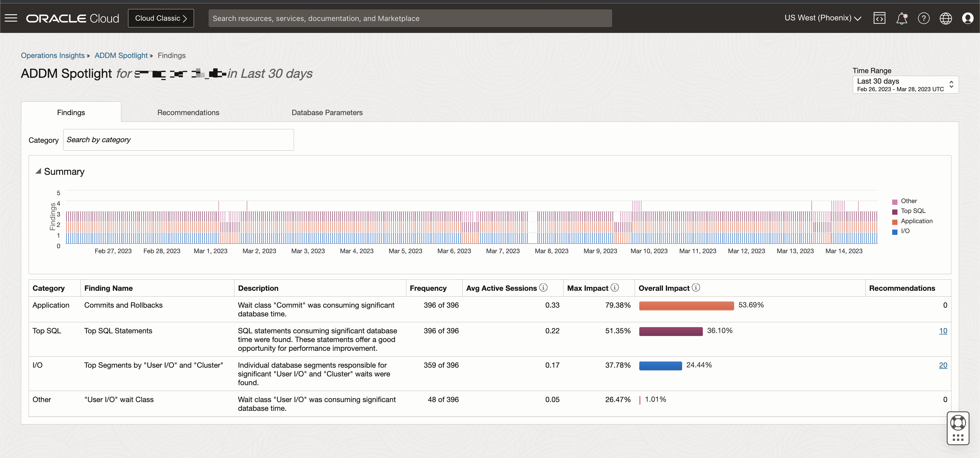980x458 pixels.
Task: Open the Last 30 days time range selector
Action: pyautogui.click(x=905, y=85)
